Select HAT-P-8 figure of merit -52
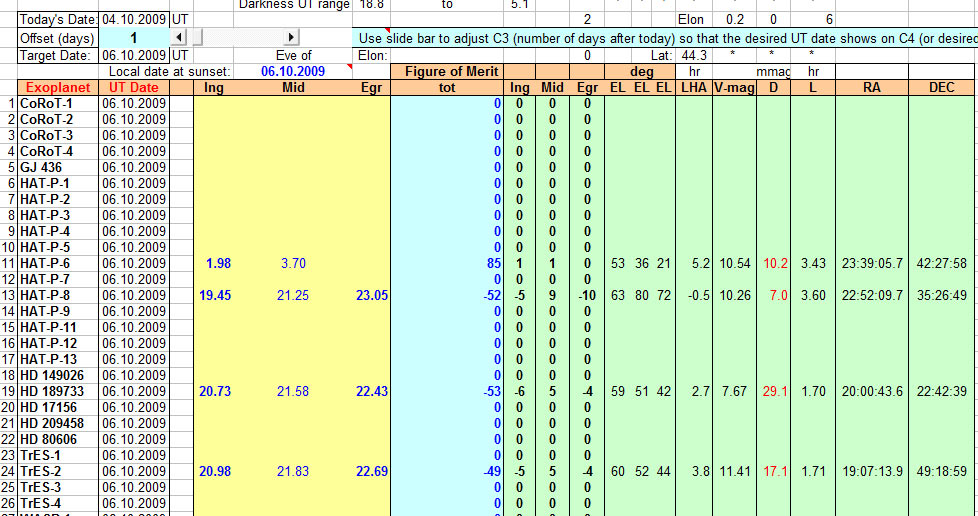978x516 pixels. coord(447,295)
